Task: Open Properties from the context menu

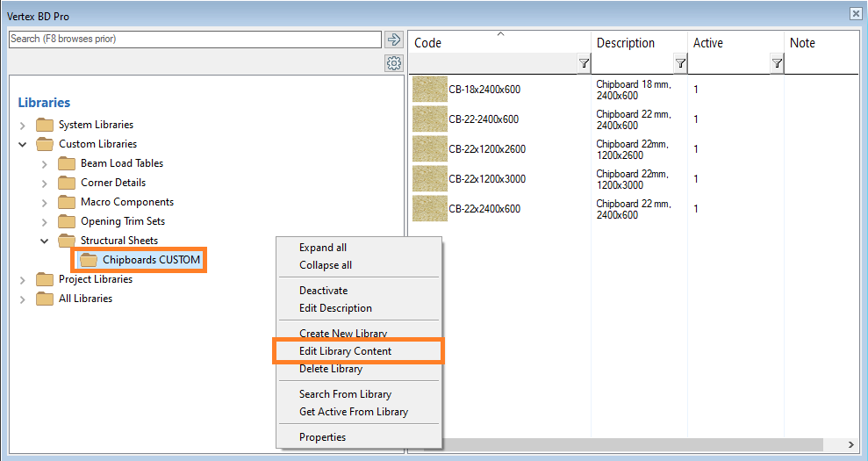Action: 322,437
